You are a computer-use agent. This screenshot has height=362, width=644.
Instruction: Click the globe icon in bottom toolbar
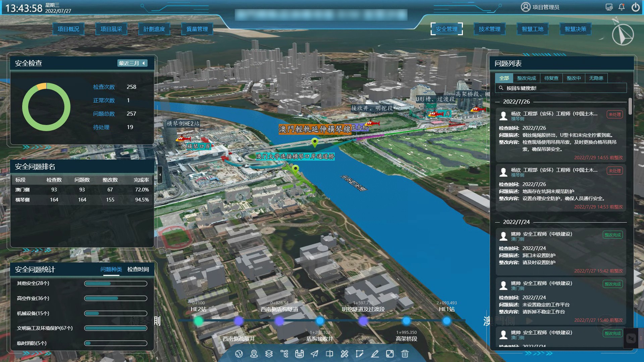239,354
